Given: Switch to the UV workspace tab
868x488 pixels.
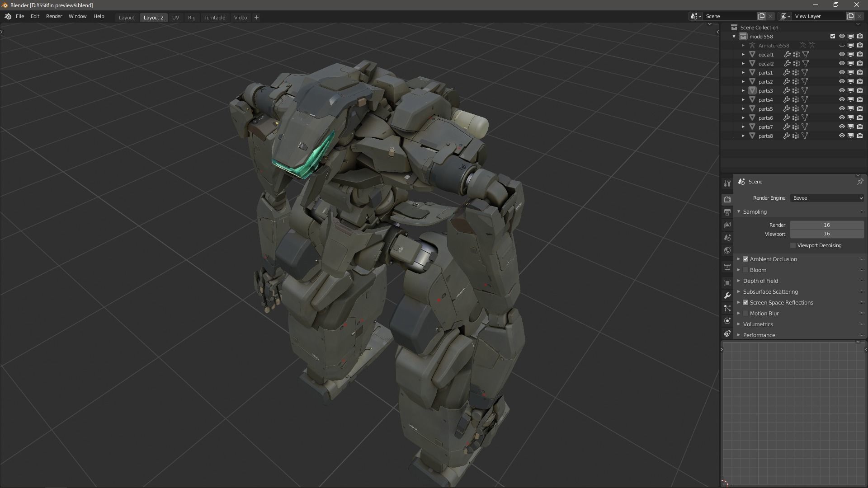Looking at the screenshot, I should click(x=175, y=18).
